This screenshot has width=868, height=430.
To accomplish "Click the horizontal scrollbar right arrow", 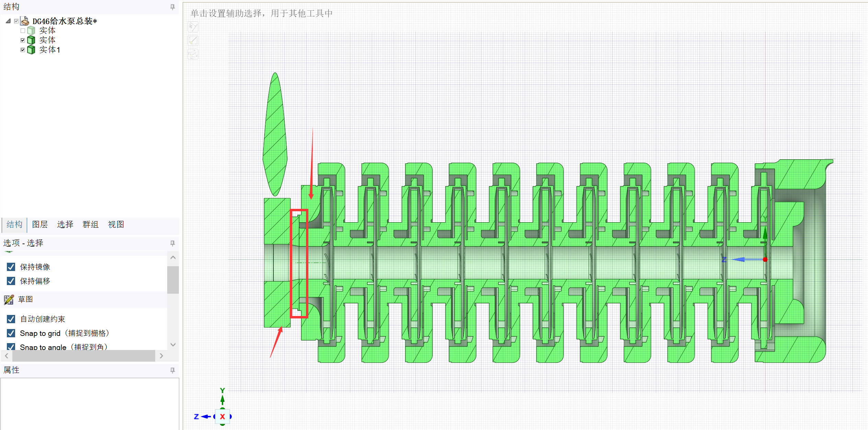I will [161, 356].
